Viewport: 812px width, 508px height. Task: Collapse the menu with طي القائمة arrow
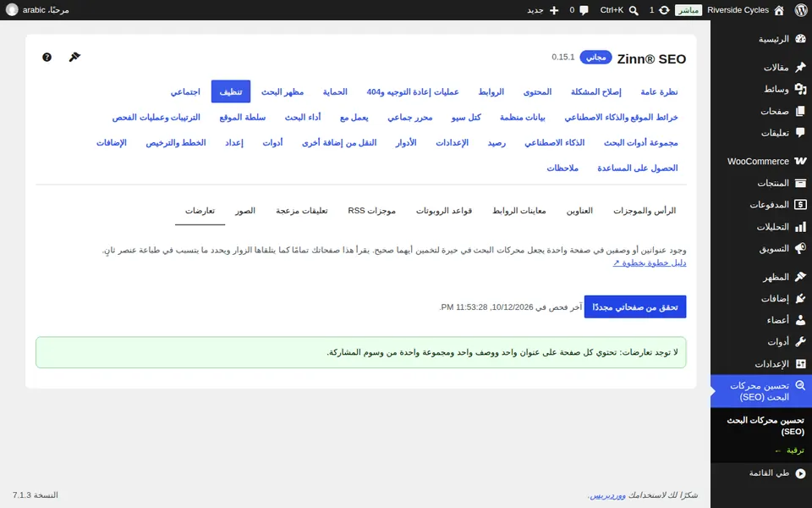coord(801,473)
